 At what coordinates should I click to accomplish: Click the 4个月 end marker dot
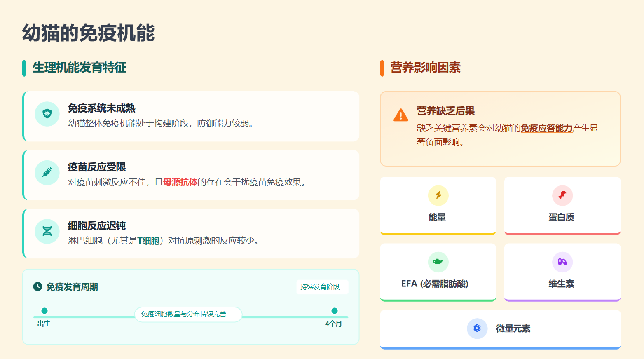[x=334, y=311]
